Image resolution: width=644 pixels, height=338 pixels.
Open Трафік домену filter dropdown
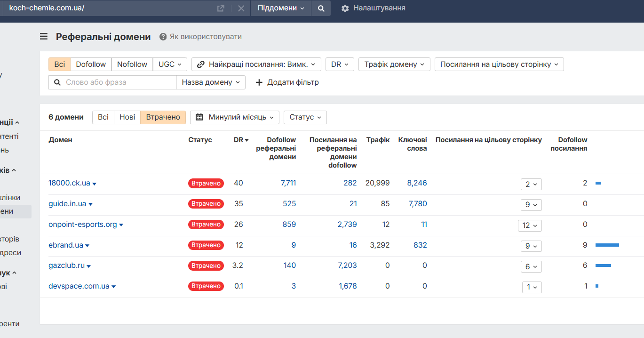coord(394,64)
